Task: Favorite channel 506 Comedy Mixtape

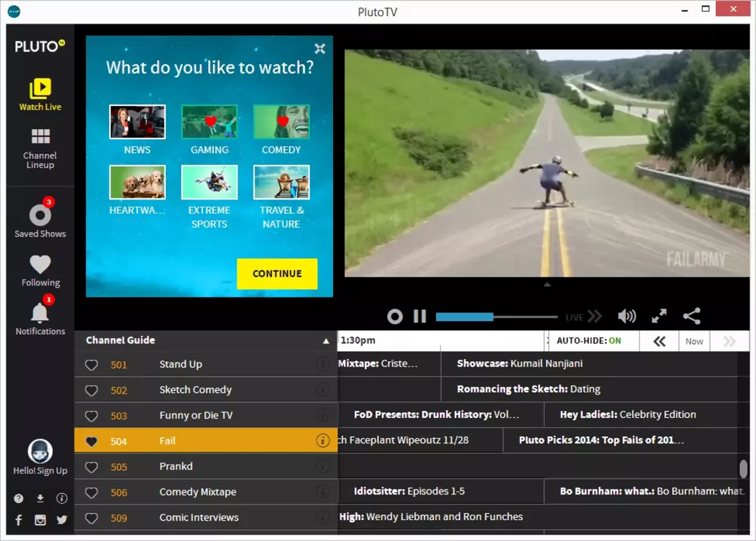Action: pos(91,492)
